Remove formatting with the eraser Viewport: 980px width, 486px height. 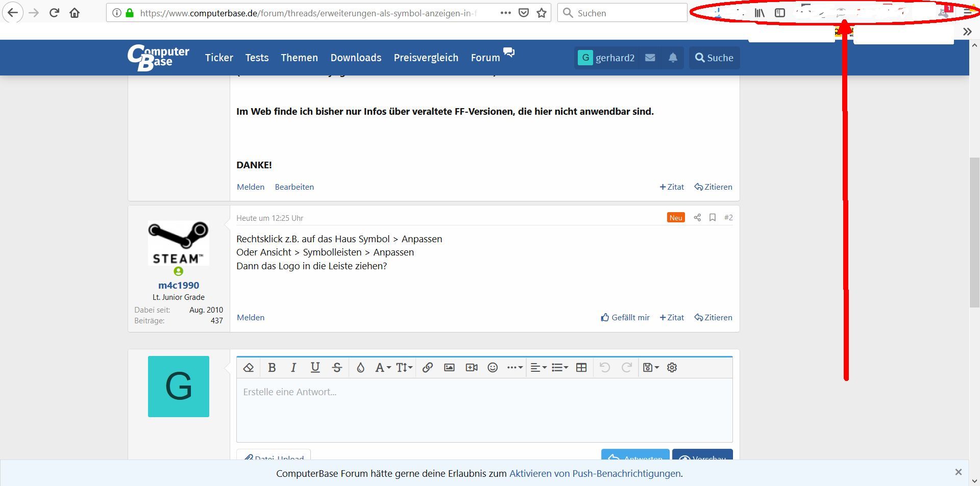249,367
